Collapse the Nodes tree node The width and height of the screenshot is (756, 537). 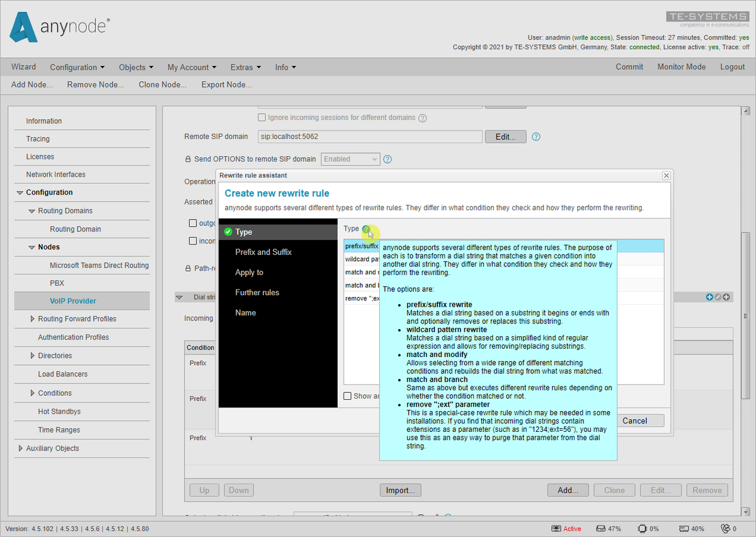32,247
